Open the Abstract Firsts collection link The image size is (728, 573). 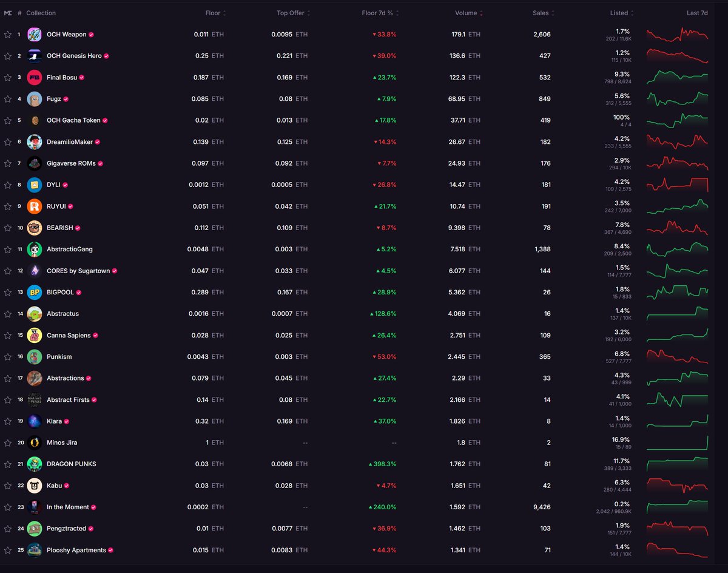coord(68,400)
